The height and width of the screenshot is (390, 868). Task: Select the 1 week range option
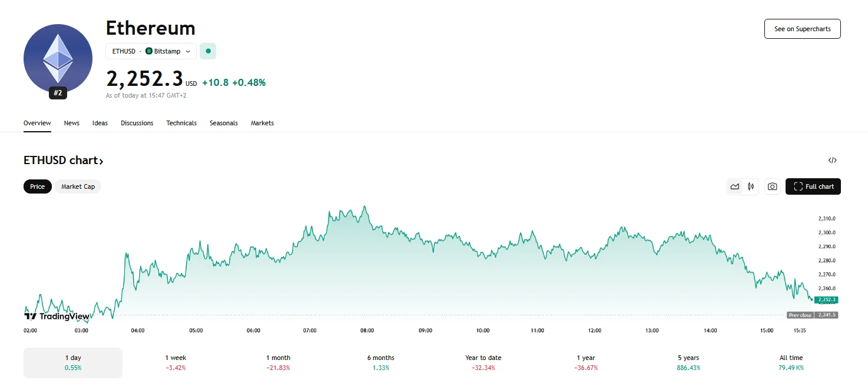coord(175,362)
